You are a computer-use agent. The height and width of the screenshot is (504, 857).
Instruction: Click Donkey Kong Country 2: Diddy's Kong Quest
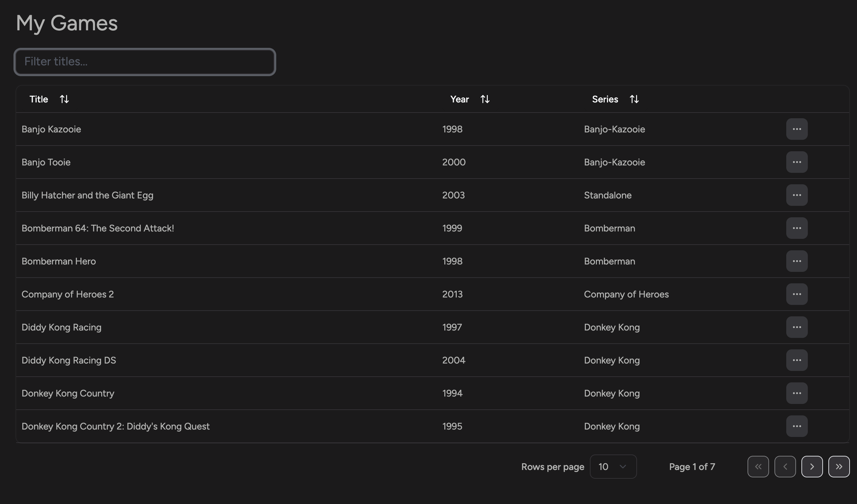point(116,426)
